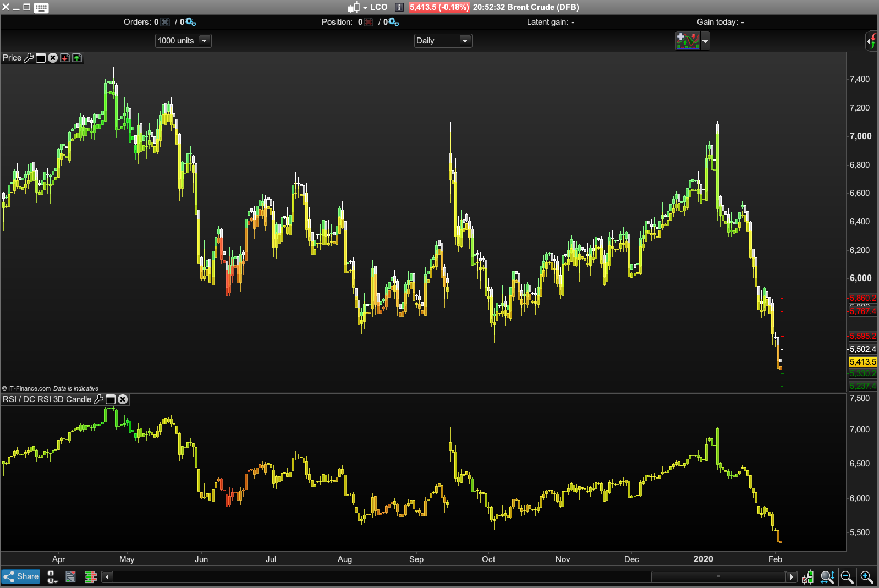Zoom in the chart horizontally
Screen dimensions: 879x588
867,577
